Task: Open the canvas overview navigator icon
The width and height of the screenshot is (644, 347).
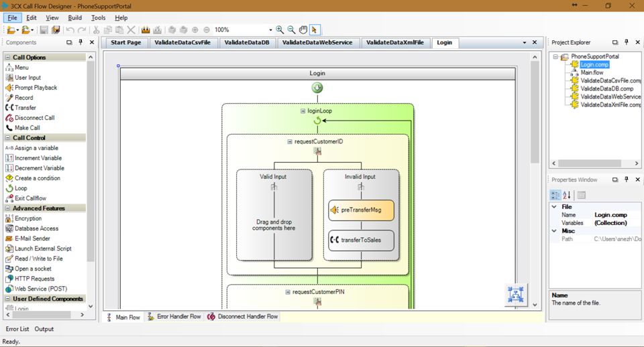Action: click(515, 295)
